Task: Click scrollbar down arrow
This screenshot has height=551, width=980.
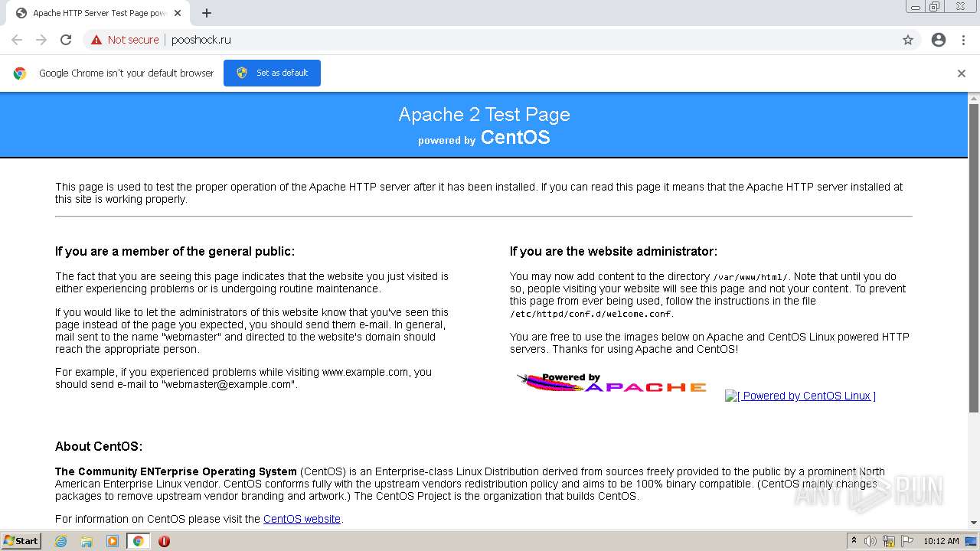Action: (974, 523)
